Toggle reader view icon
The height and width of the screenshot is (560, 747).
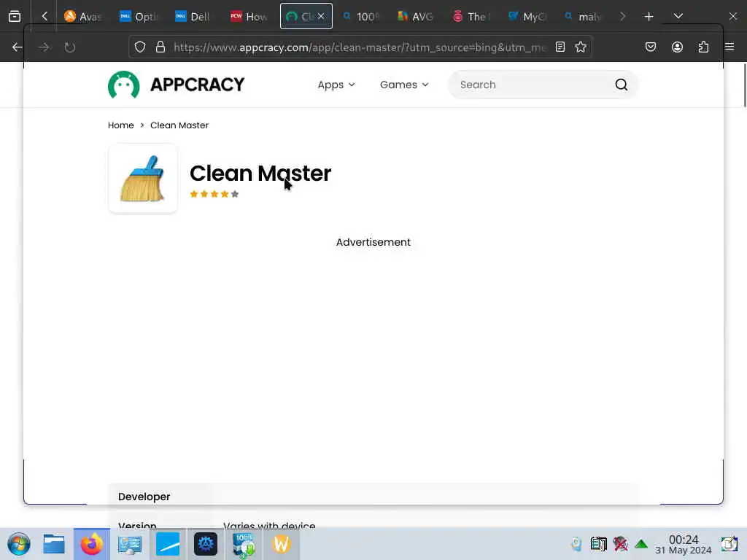[x=560, y=47]
